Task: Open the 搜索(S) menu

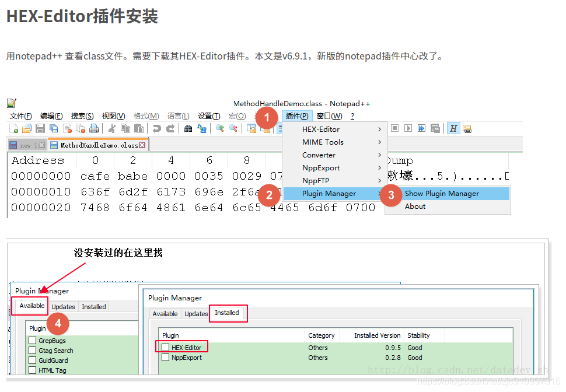Action: 82,116
